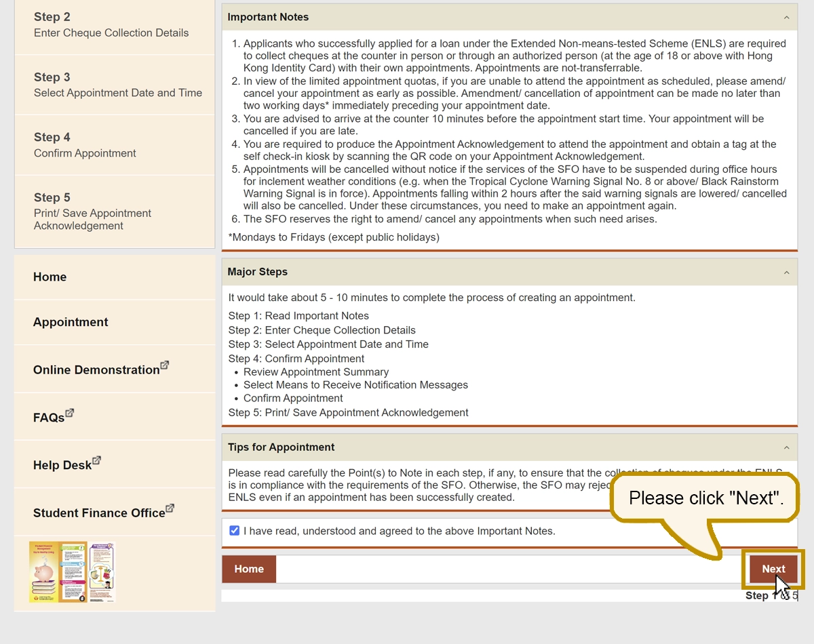Image resolution: width=814 pixels, height=644 pixels.
Task: Click "Select Means to Receive Notification Messages" bullet
Action: [355, 385]
